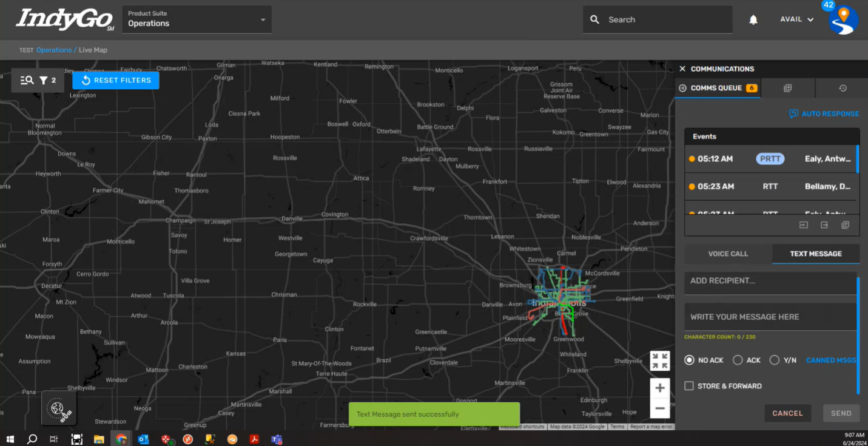Open Task View on the taskbar
This screenshot has width=868, height=446.
click(54, 439)
